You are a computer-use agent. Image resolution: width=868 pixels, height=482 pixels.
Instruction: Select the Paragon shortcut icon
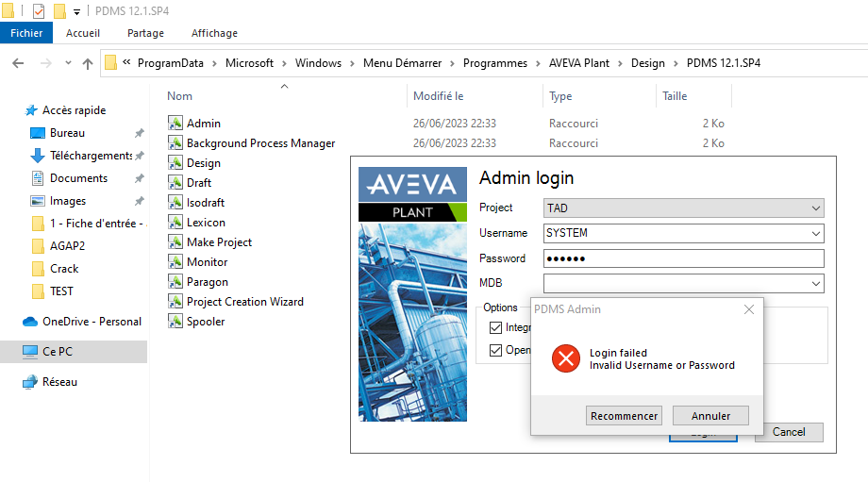pyautogui.click(x=175, y=282)
